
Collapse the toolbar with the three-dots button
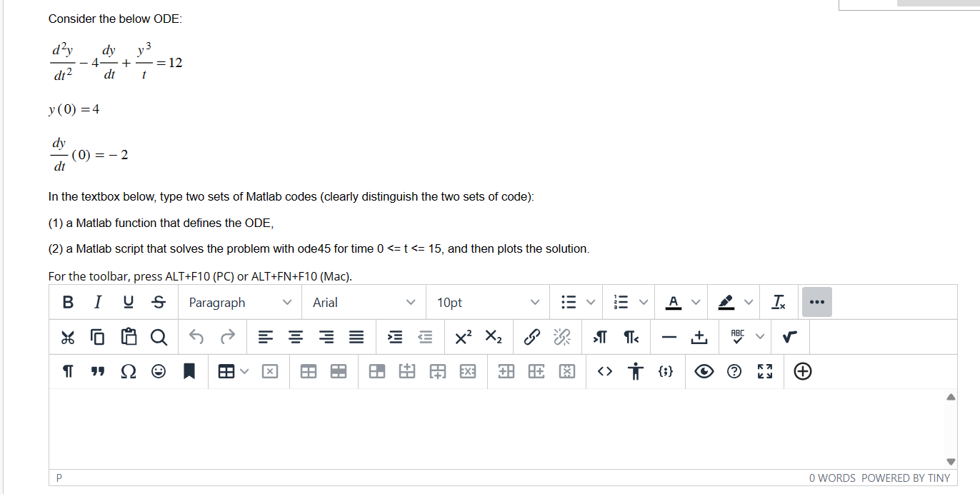[x=816, y=303]
